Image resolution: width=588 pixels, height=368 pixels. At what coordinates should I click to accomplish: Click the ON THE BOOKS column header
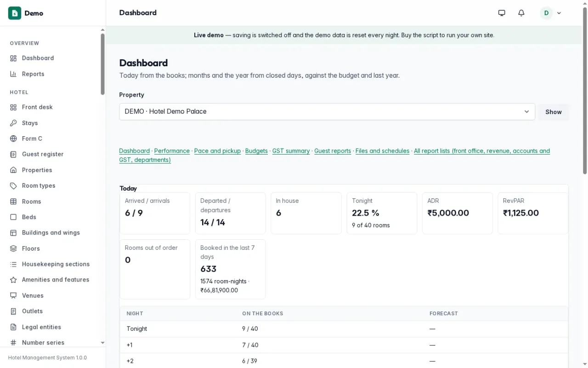[263, 314]
